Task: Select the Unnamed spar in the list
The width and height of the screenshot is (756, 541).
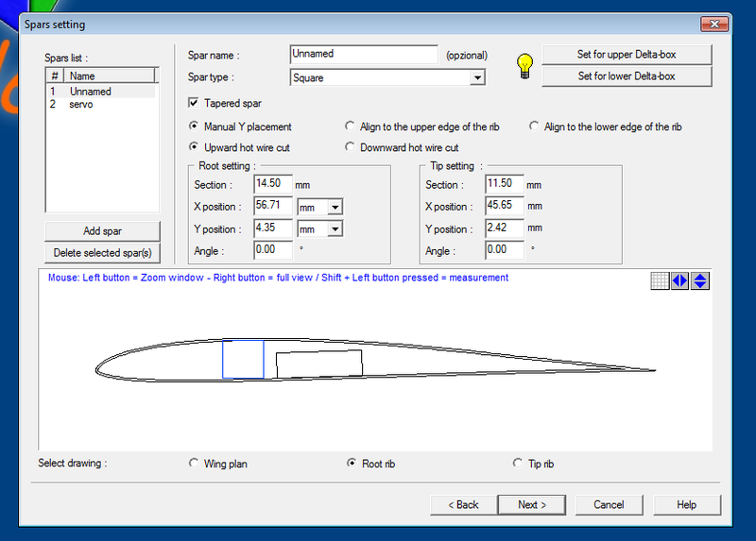Action: (x=91, y=92)
